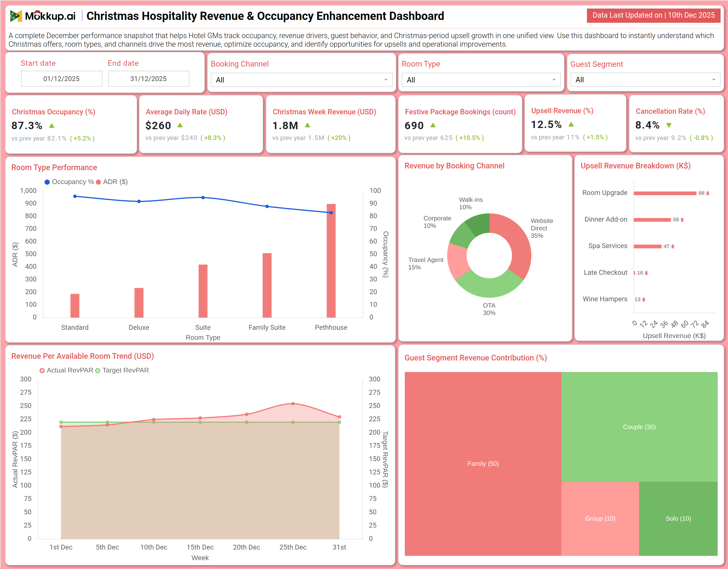Select the Standard ADR bar

[75, 306]
